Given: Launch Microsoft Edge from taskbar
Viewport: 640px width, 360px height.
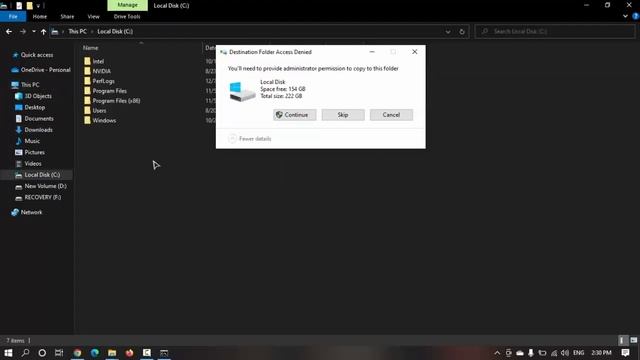Looking at the screenshot, I should (x=95, y=353).
